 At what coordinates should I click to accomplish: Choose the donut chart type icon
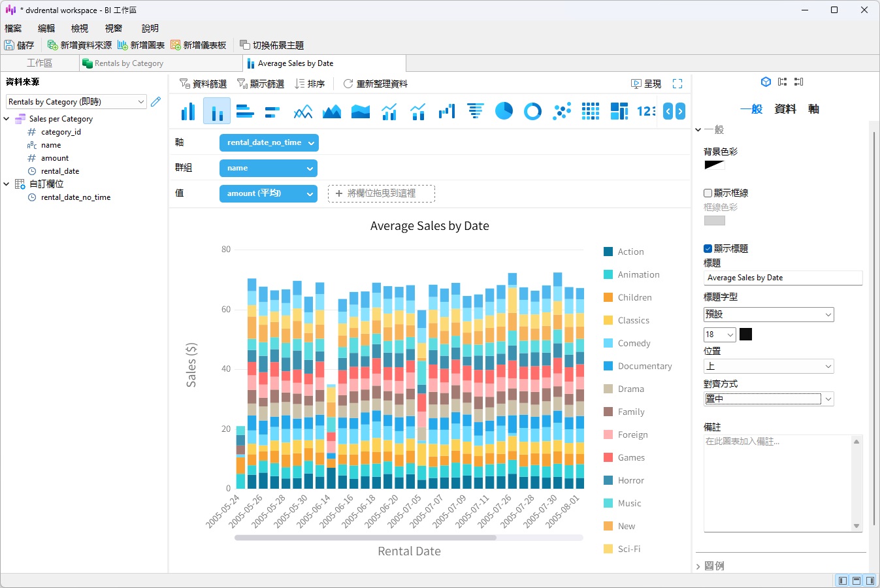point(533,111)
